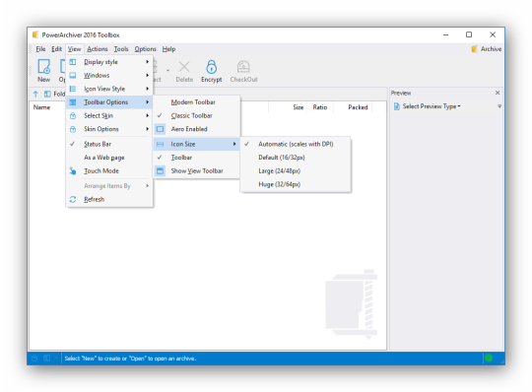Expand the Icon View Style submenu

[109, 89]
